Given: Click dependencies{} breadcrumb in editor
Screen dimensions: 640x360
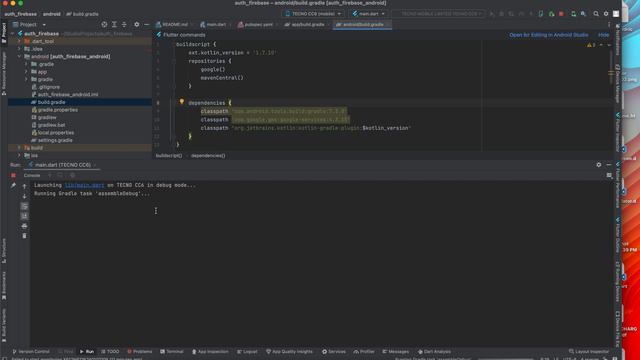Looking at the screenshot, I should click(208, 156).
